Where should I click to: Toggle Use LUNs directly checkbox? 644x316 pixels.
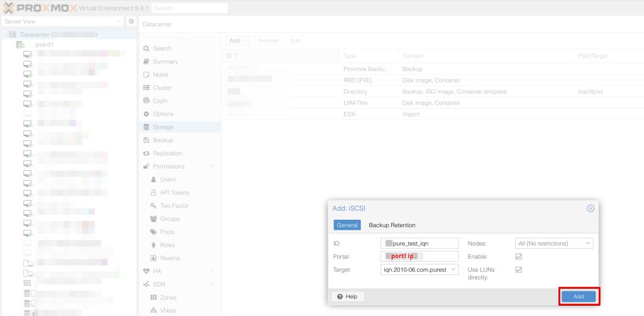[519, 269]
